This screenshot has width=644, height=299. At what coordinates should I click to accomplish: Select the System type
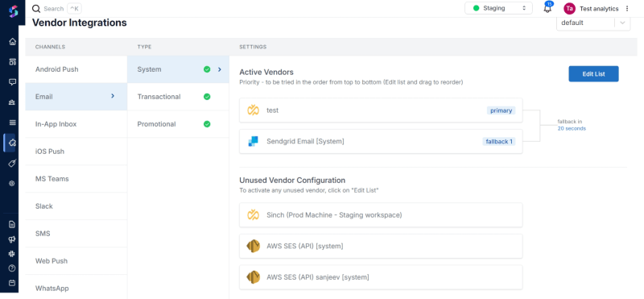tap(178, 69)
